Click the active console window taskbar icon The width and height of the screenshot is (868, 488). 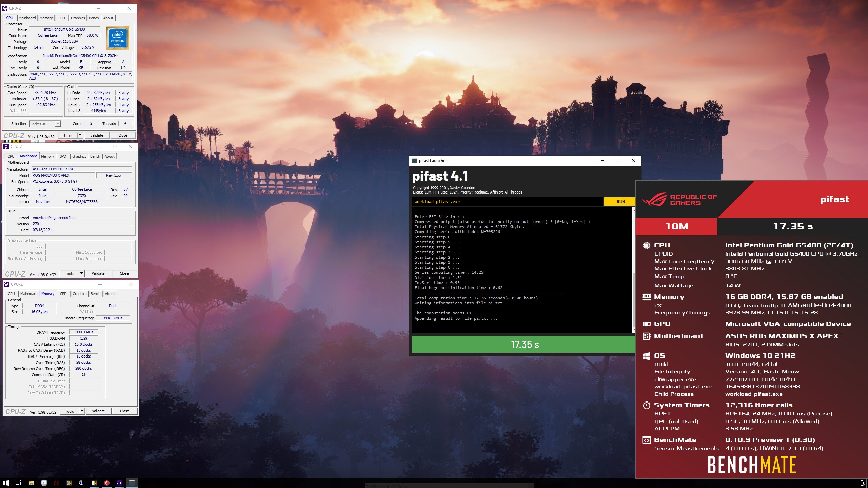coord(132,483)
